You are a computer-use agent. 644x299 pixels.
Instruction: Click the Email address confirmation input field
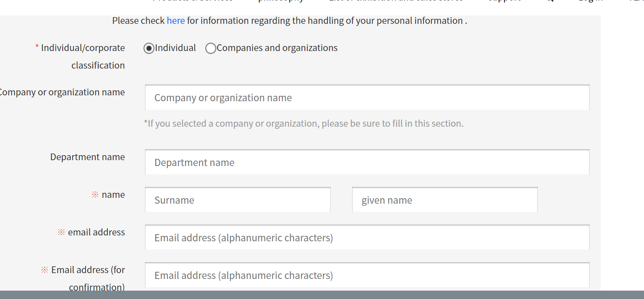click(x=367, y=275)
